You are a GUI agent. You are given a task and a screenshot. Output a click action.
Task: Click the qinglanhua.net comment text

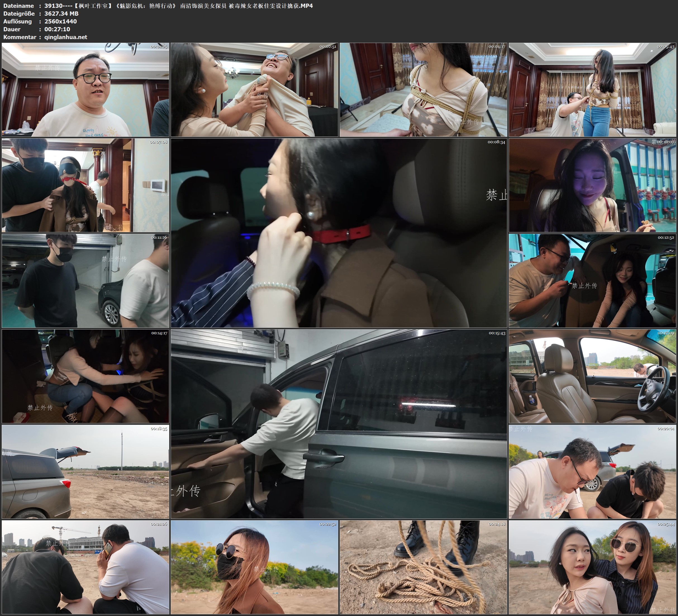click(66, 37)
